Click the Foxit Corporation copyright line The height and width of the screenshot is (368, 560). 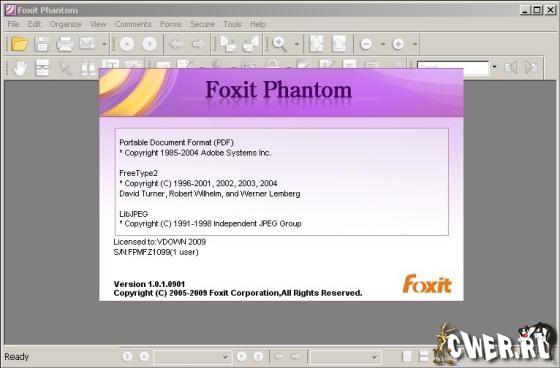(x=238, y=293)
